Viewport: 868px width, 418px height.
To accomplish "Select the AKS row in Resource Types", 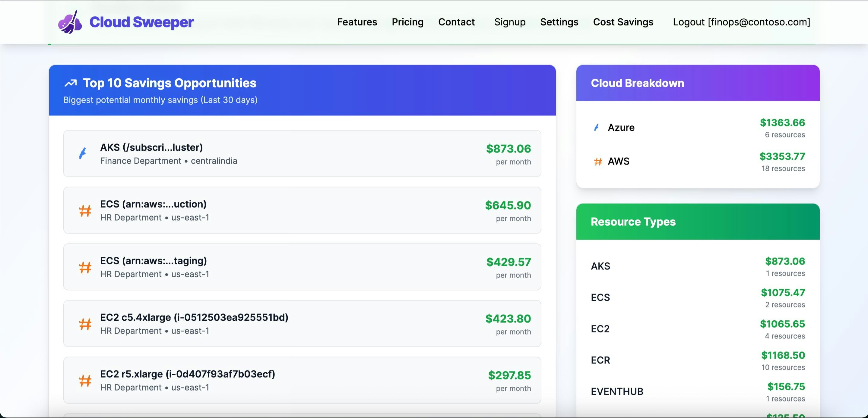I will tap(698, 266).
